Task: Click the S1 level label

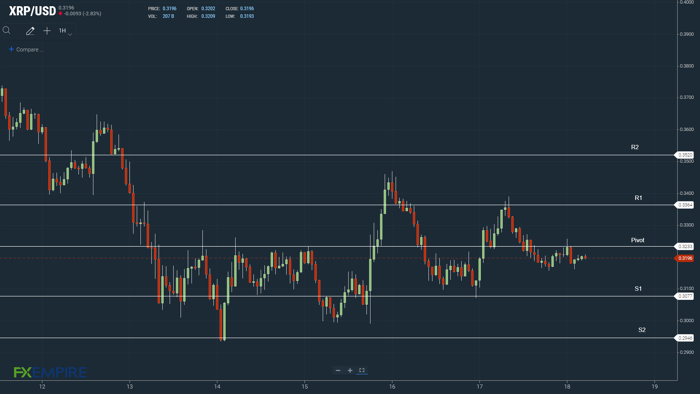Action: tap(638, 289)
